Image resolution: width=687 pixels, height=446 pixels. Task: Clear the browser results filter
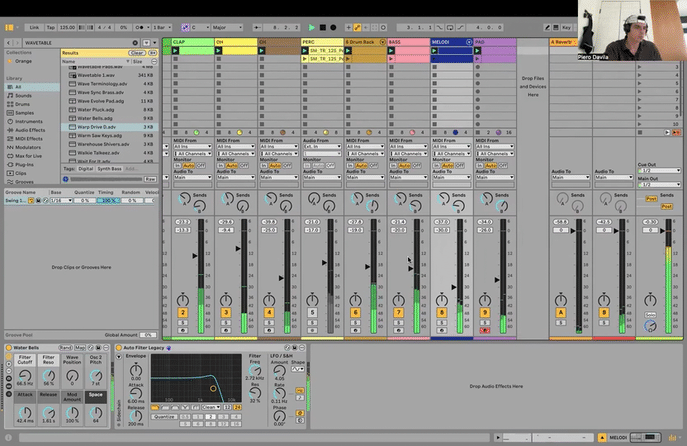137,53
